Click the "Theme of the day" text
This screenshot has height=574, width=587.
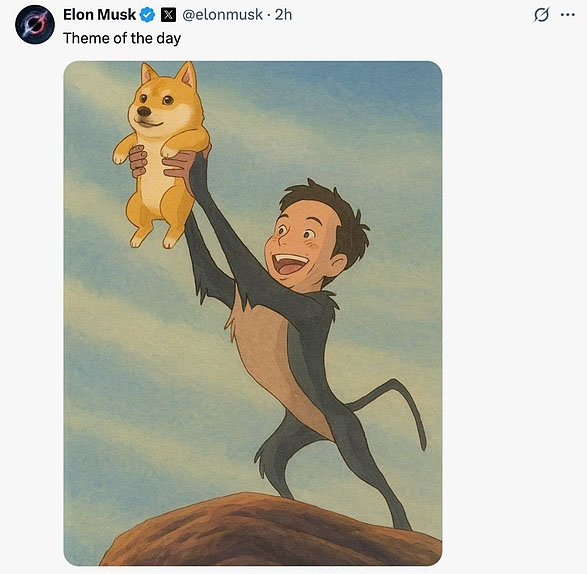pyautogui.click(x=122, y=38)
